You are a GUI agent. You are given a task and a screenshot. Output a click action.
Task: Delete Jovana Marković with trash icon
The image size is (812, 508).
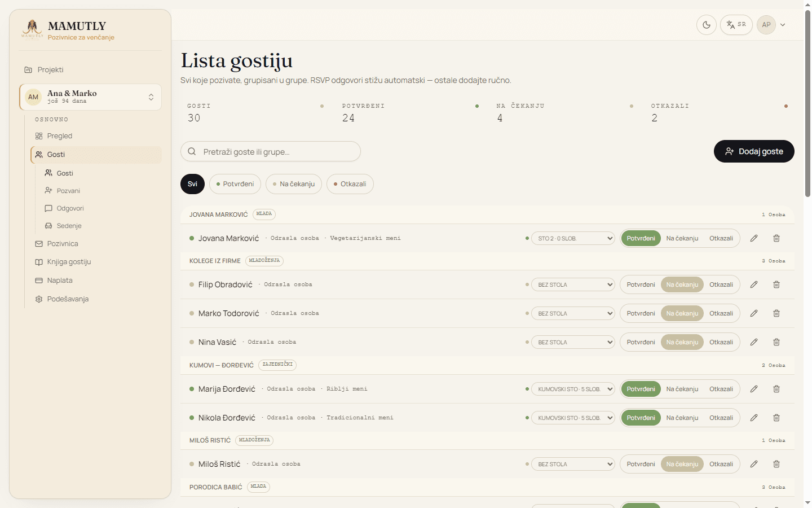tap(776, 238)
